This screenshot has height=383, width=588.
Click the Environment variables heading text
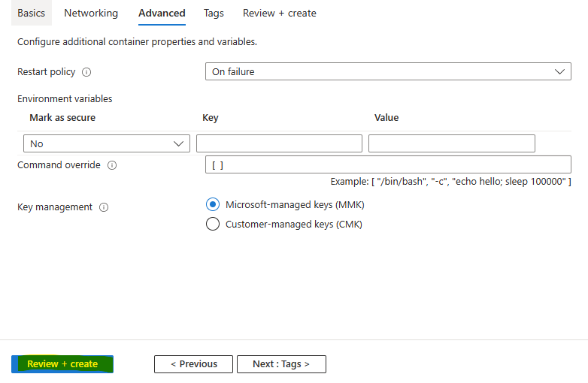point(65,99)
